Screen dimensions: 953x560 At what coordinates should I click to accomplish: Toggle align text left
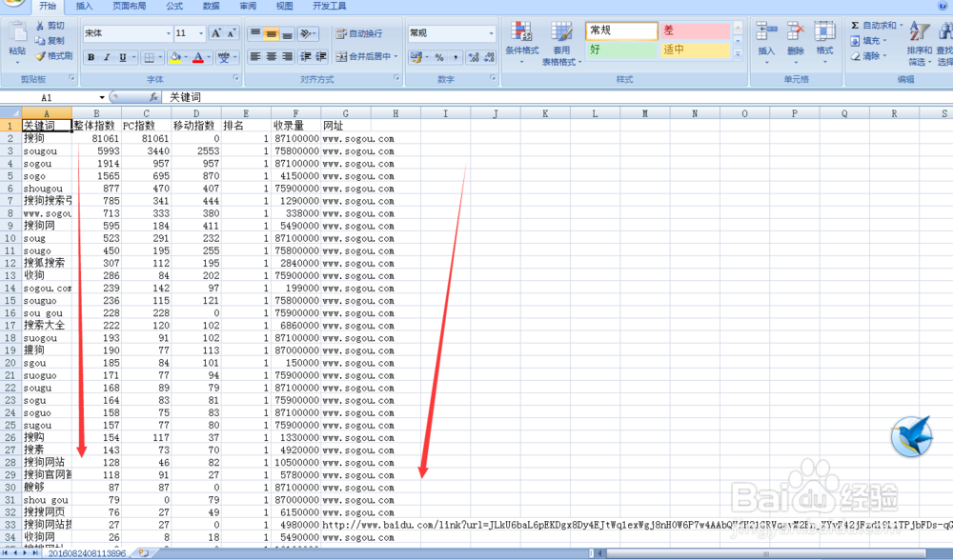tap(255, 56)
